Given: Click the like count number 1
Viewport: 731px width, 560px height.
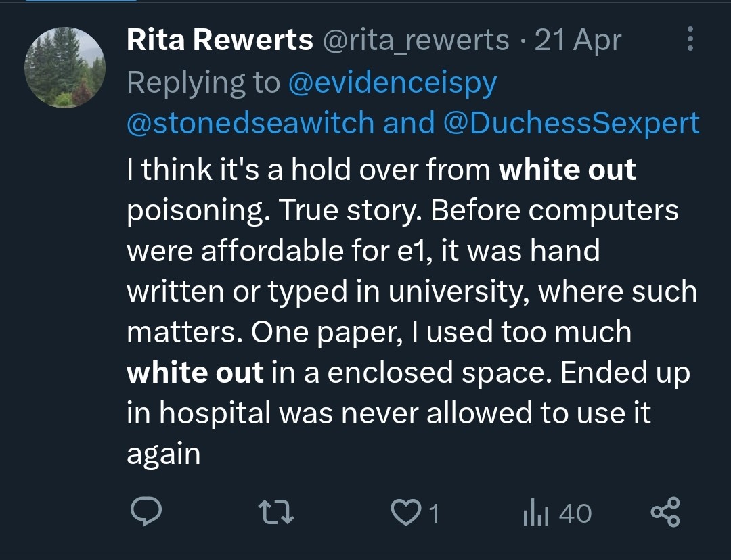Looking at the screenshot, I should click(433, 514).
